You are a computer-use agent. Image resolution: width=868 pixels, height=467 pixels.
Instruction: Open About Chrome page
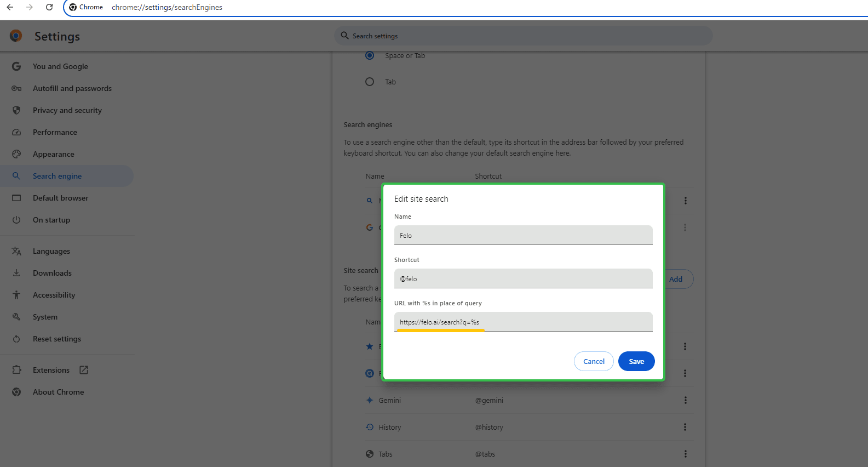[58, 392]
